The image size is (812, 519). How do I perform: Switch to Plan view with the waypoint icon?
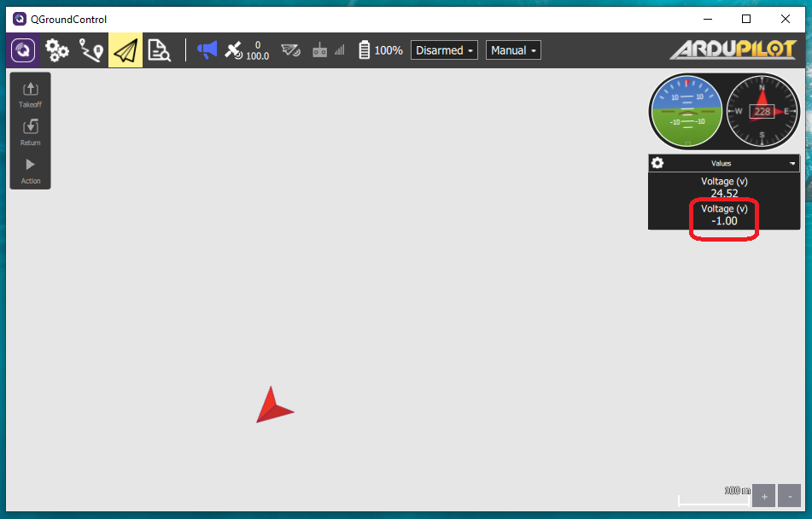(x=91, y=50)
